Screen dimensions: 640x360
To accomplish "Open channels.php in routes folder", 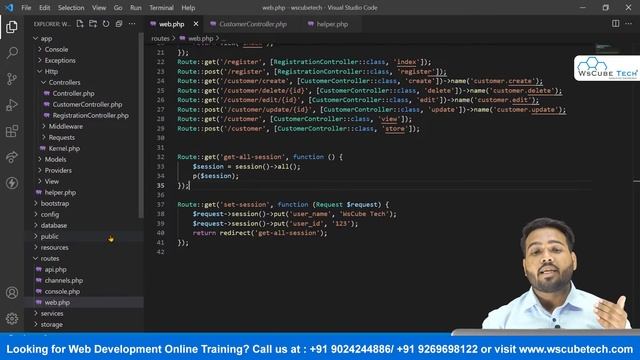I will [64, 281].
